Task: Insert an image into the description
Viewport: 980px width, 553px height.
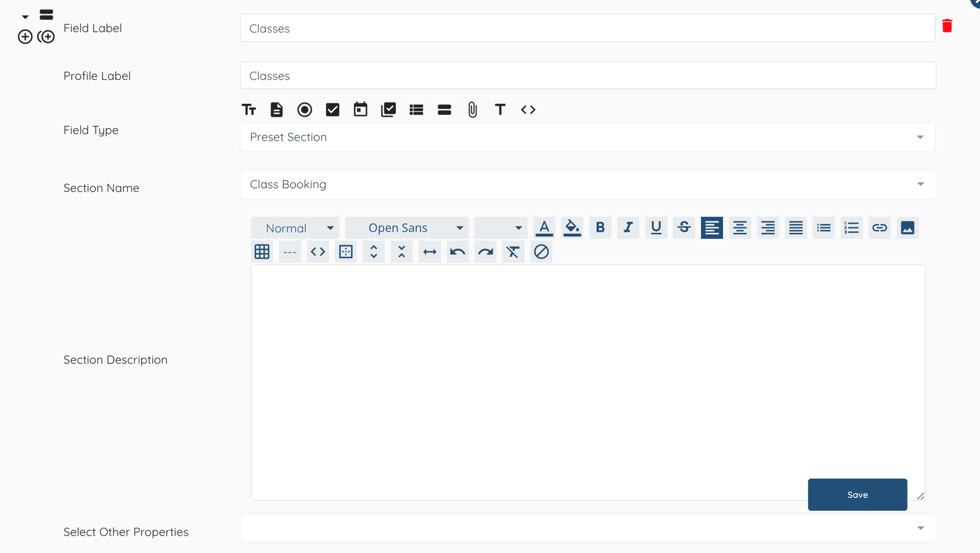Action: [907, 228]
